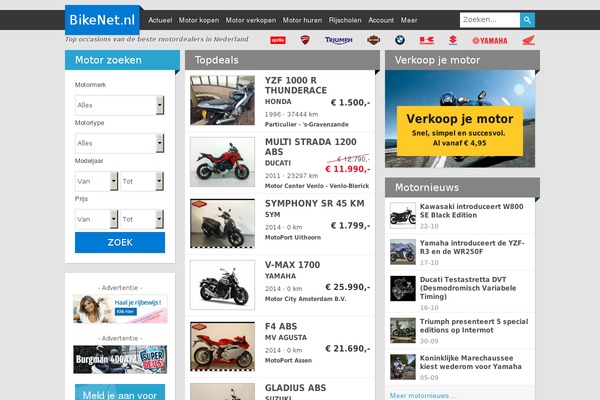Viewport: 600px width, 400px height.
Task: Open the Meer menu
Action: (x=409, y=20)
